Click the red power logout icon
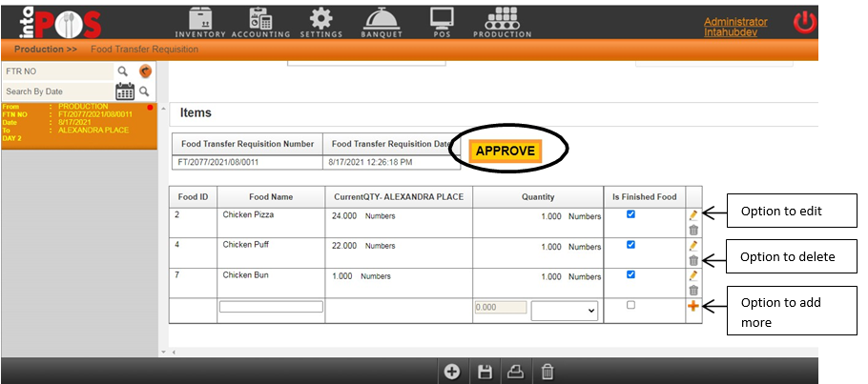Screen dimensions: 868x384 tap(806, 21)
